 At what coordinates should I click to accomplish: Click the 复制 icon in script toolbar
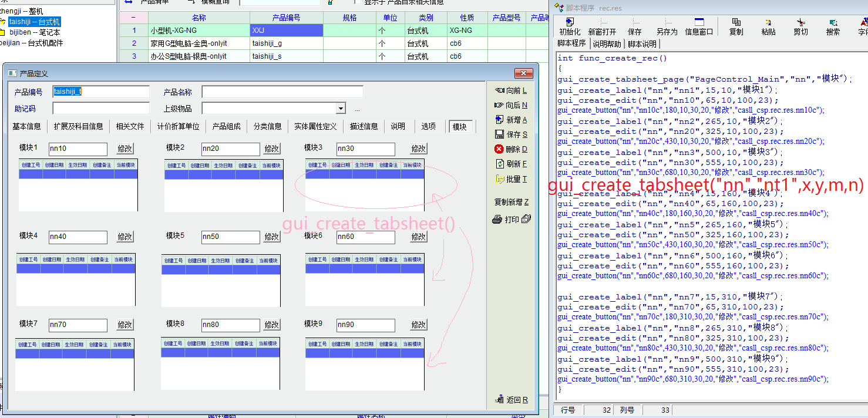(736, 22)
